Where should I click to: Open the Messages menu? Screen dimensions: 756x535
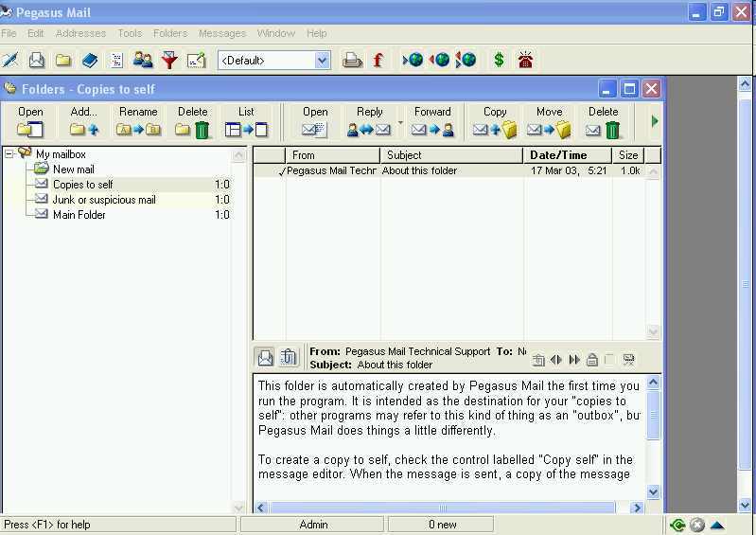(222, 33)
